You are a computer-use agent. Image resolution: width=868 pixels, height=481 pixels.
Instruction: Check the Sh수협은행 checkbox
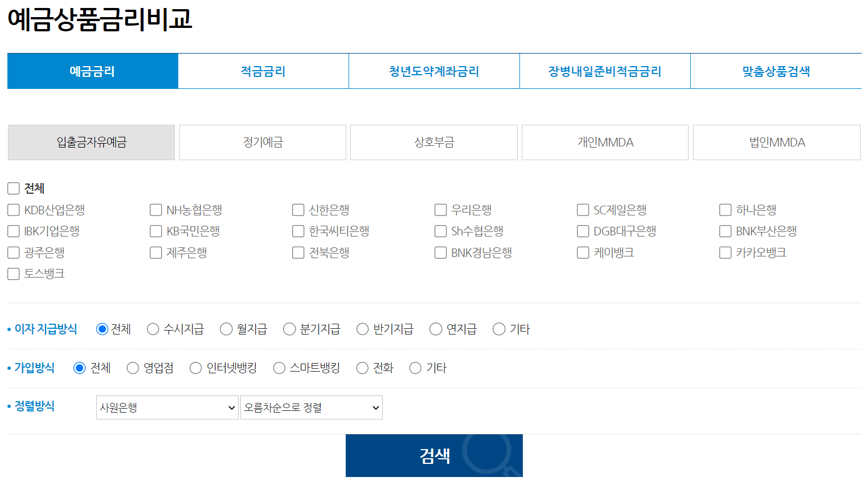click(441, 231)
